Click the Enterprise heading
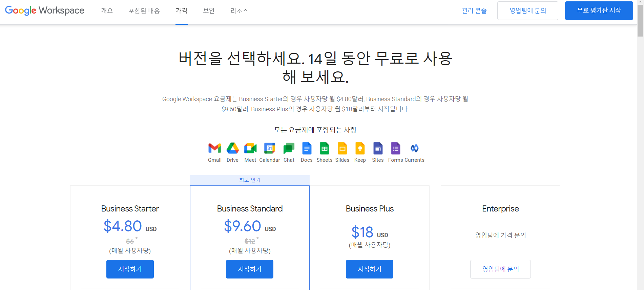Screen dimensions: 644x290 click(500, 209)
